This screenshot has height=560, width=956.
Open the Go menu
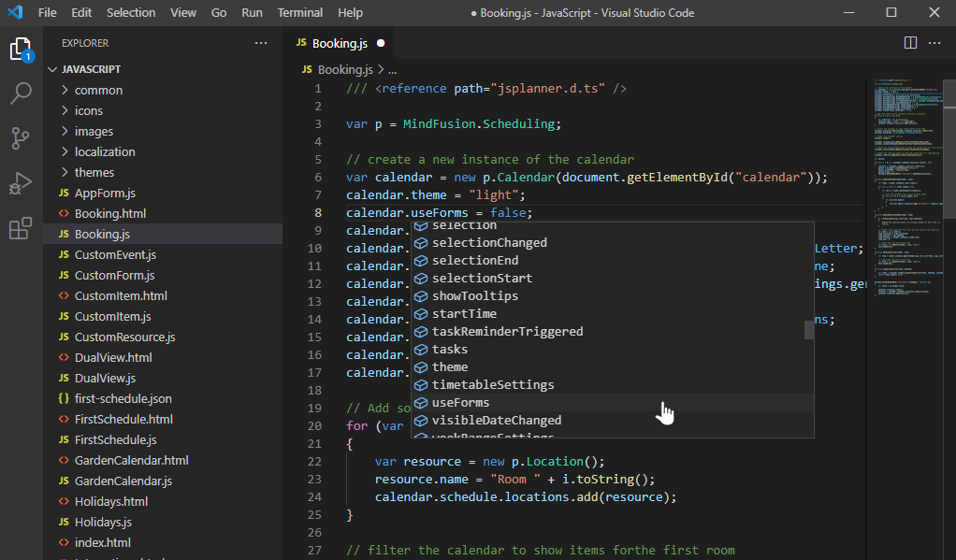219,13
